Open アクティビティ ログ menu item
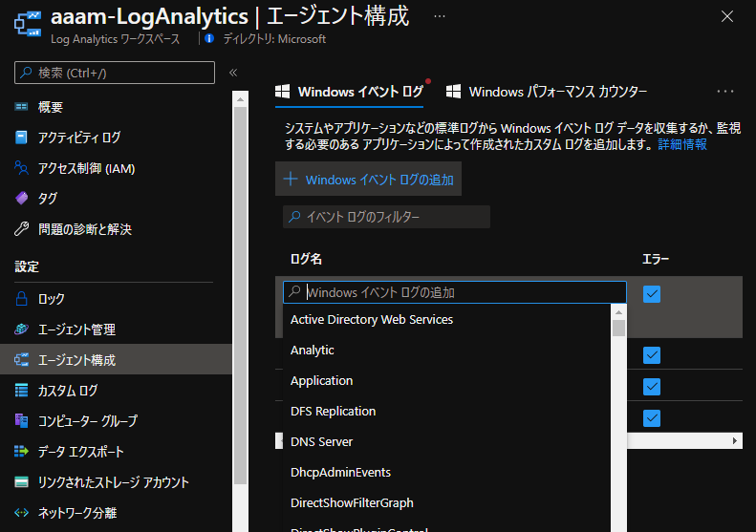The width and height of the screenshot is (756, 532). tap(116, 138)
